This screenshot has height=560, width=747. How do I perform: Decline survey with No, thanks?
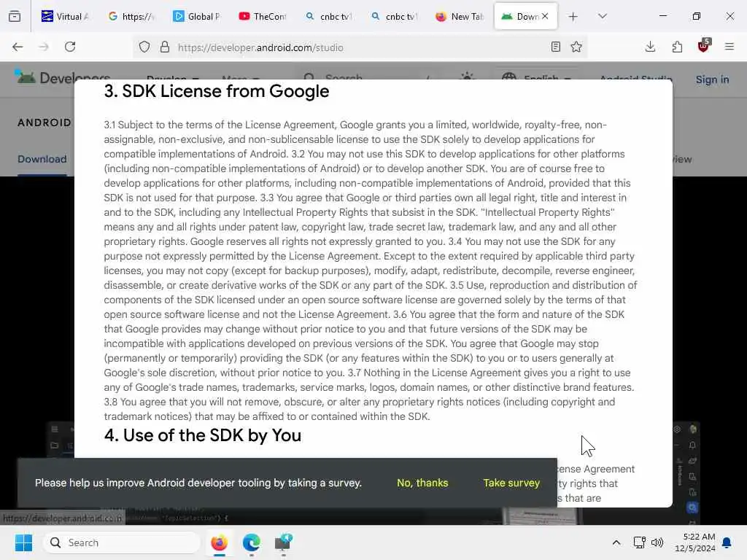tap(422, 483)
